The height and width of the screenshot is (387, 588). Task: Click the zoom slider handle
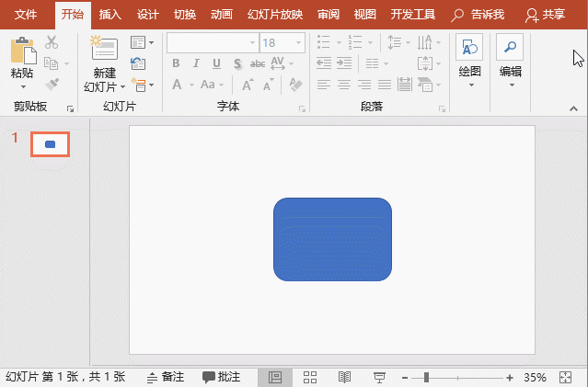tap(425, 378)
